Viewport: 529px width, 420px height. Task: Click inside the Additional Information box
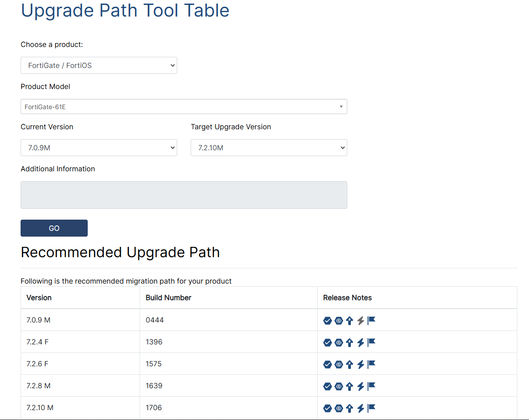coord(184,195)
